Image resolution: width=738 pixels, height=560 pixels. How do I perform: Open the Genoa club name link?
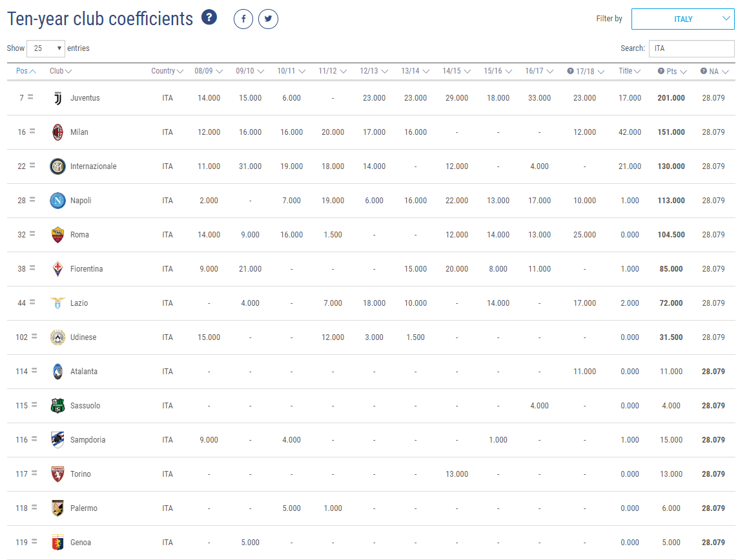pyautogui.click(x=81, y=543)
